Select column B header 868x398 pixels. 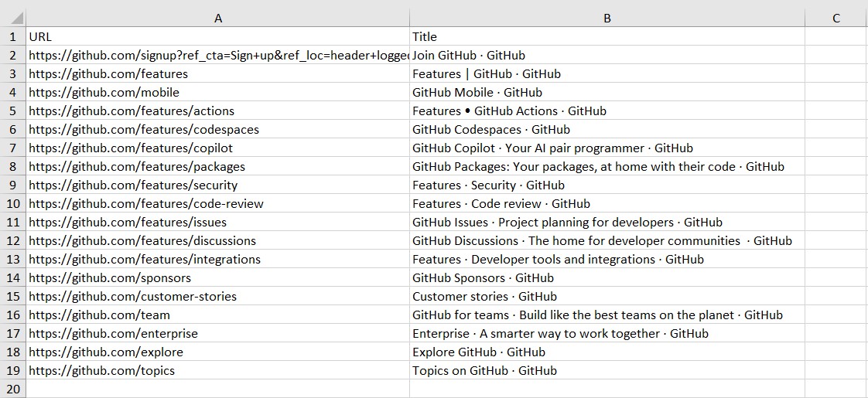coord(607,19)
